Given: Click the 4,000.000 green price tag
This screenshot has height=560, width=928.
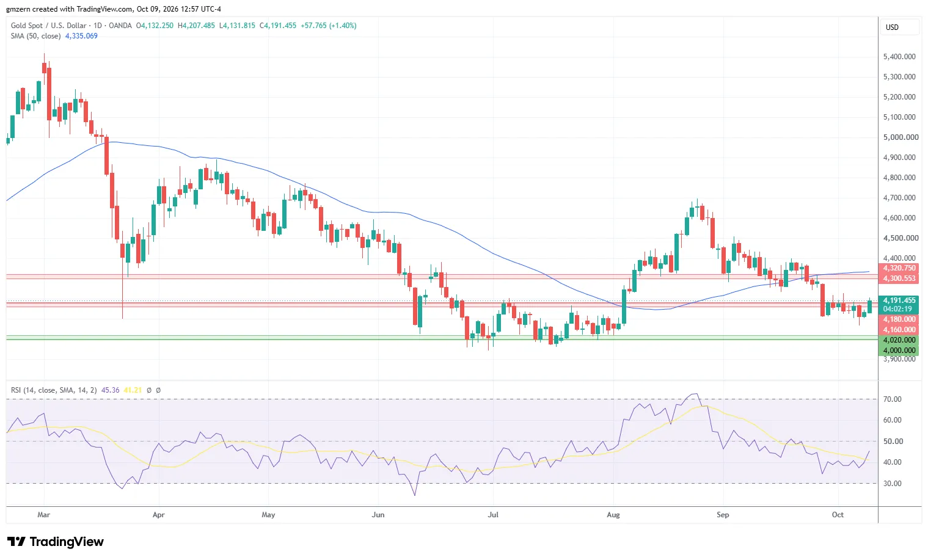Looking at the screenshot, I should [x=899, y=351].
